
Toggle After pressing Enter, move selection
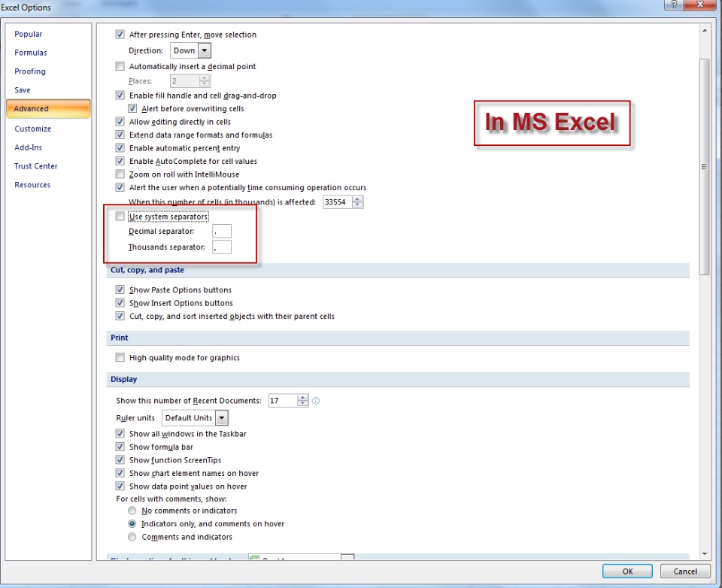click(120, 34)
